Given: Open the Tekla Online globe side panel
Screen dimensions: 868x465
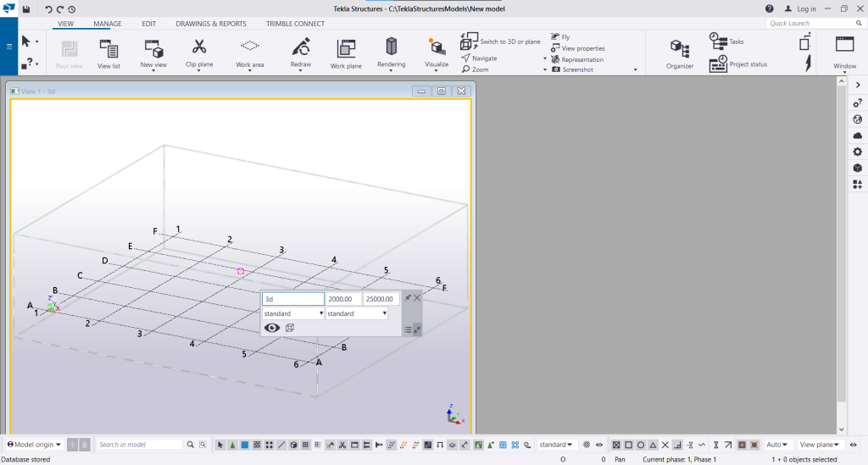Looking at the screenshot, I should pos(858,119).
